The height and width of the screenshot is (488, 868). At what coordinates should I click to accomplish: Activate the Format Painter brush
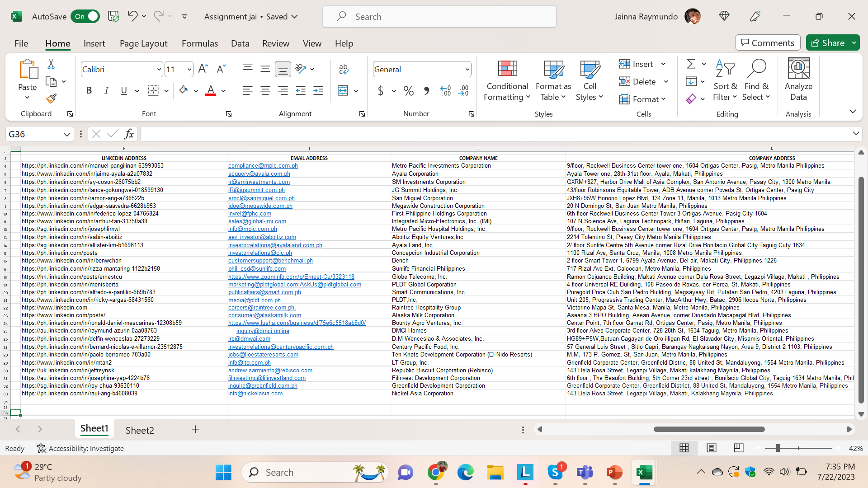[x=51, y=99]
